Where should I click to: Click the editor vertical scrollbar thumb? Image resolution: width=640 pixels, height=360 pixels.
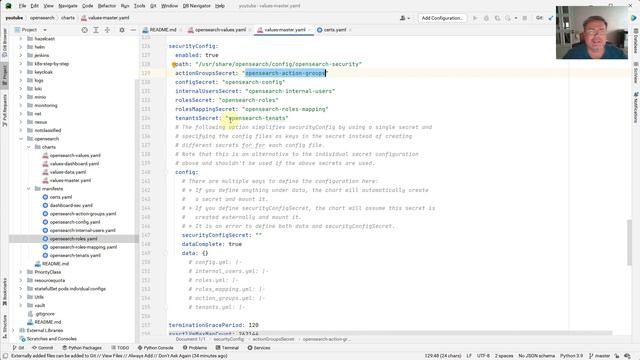629,242
